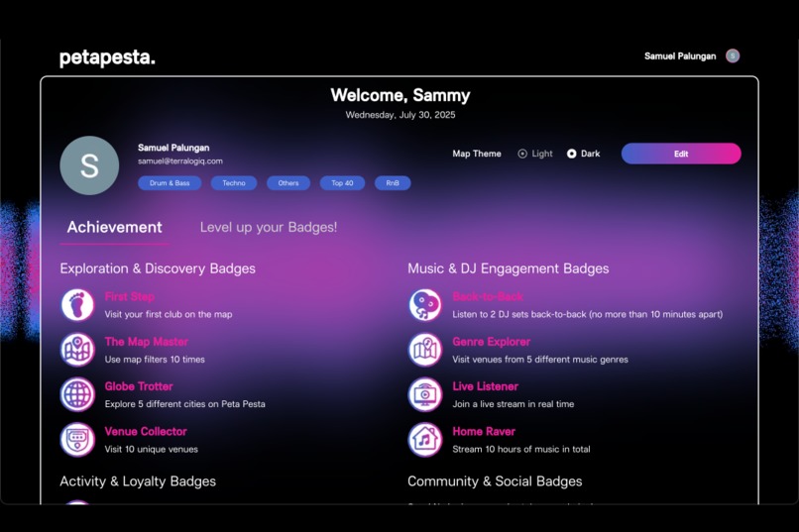The image size is (799, 532).
Task: Click the Techno genre tag
Action: pyautogui.click(x=234, y=183)
